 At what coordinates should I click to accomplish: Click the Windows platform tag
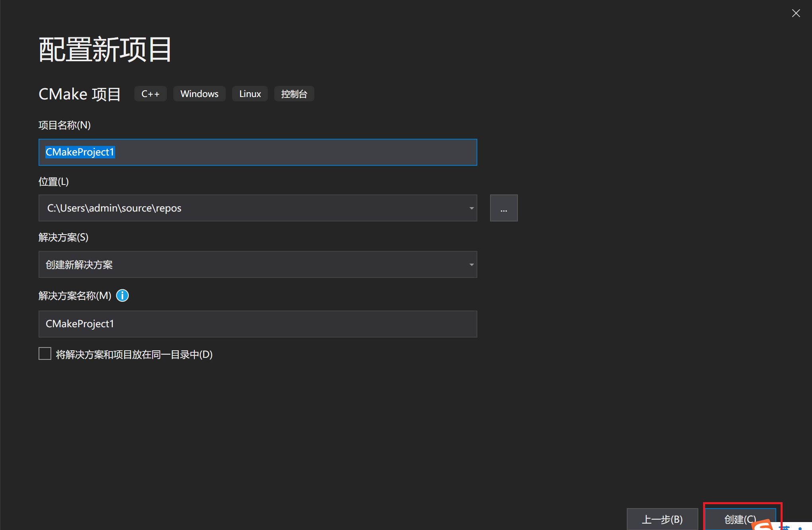[199, 94]
